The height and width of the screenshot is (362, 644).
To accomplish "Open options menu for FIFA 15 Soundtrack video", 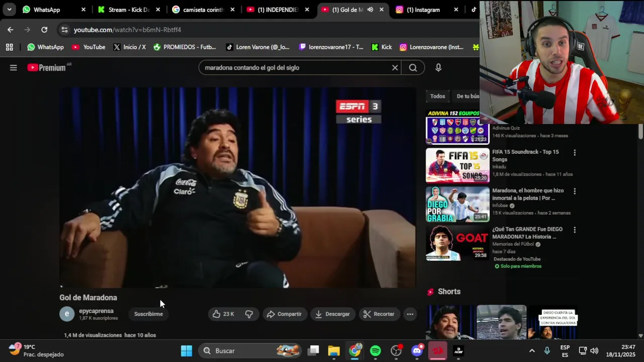I will point(575,152).
